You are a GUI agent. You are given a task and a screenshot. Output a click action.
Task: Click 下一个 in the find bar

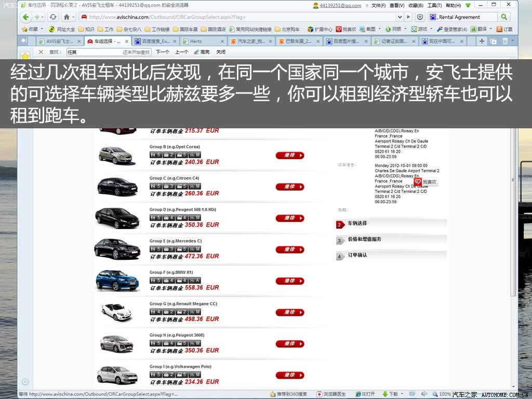click(163, 52)
